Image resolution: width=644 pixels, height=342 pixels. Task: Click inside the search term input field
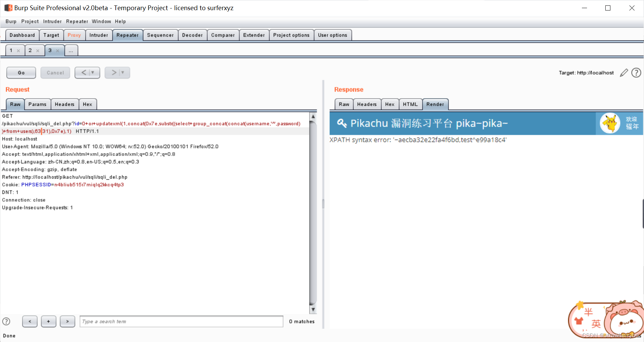point(181,321)
